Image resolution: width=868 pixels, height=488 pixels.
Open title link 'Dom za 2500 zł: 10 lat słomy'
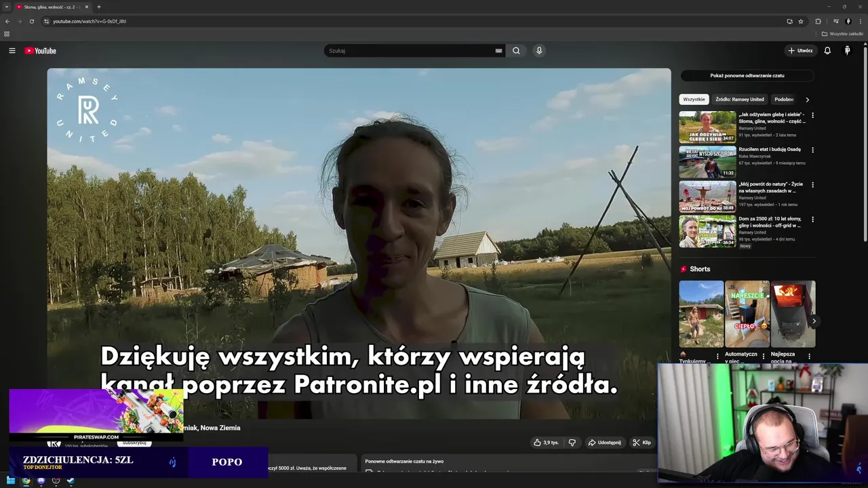click(x=770, y=222)
